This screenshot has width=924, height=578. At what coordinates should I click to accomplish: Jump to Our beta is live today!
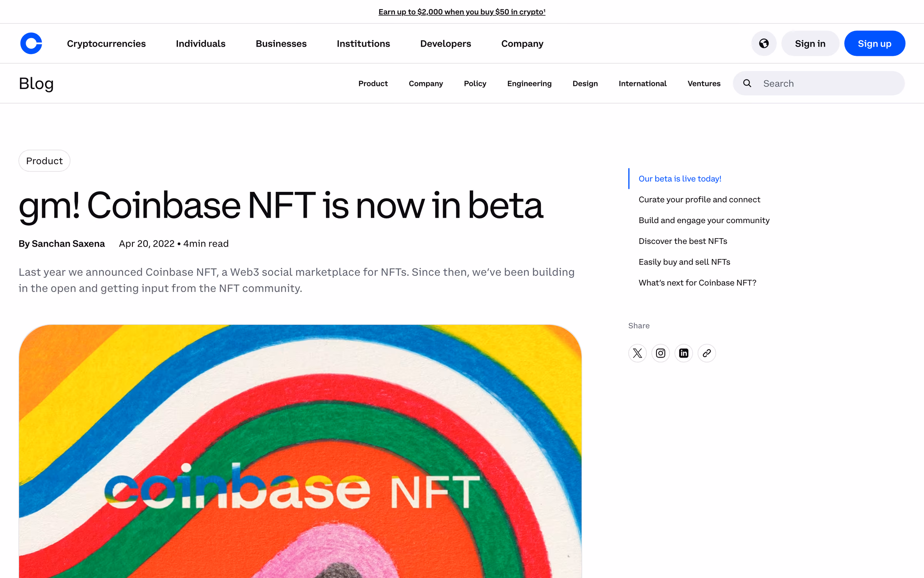pos(680,179)
